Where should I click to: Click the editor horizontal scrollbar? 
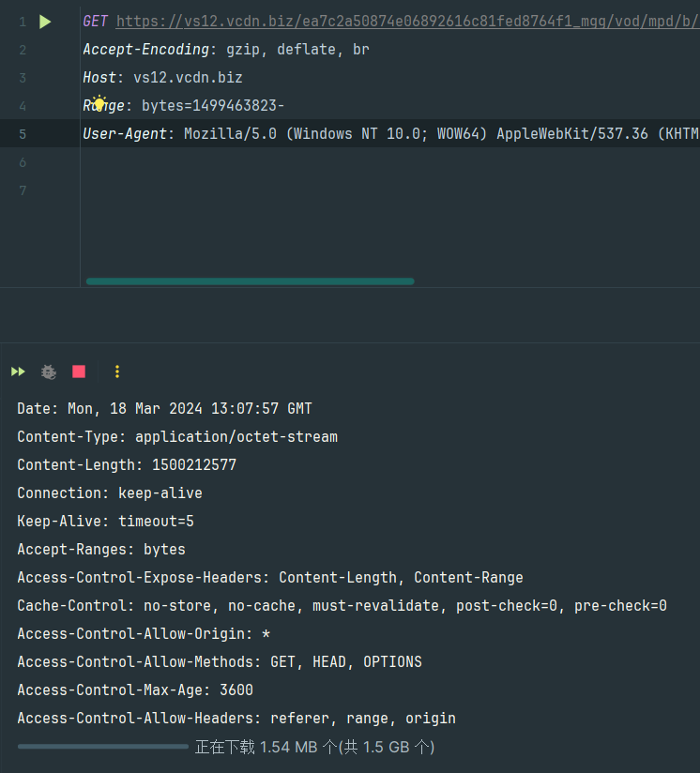(250, 280)
